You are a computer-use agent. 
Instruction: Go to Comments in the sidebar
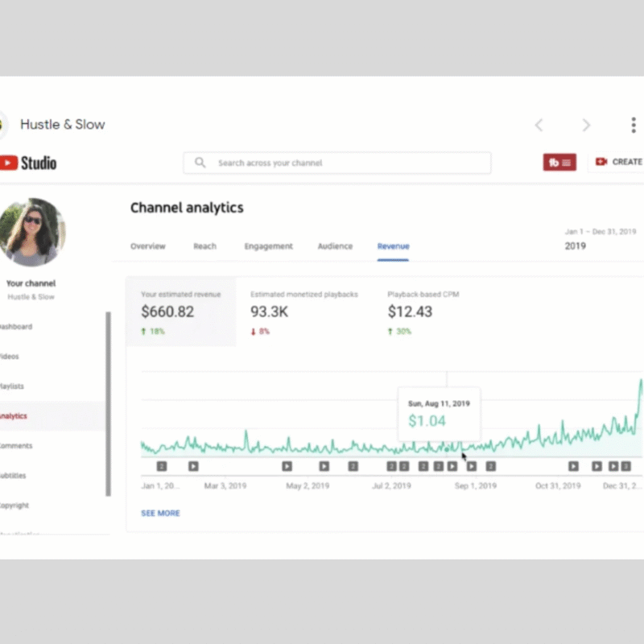[x=14, y=446]
